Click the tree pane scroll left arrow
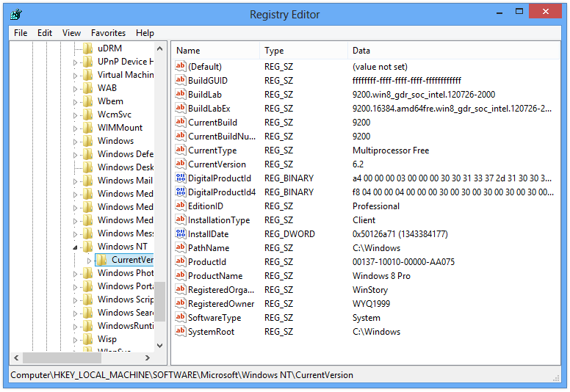 pyautogui.click(x=16, y=357)
